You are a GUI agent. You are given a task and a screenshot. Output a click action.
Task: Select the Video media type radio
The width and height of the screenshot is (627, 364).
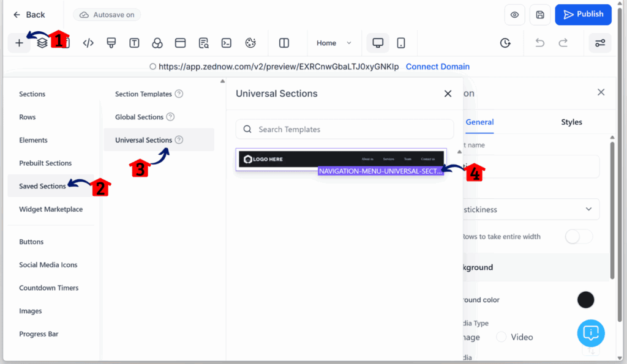501,337
